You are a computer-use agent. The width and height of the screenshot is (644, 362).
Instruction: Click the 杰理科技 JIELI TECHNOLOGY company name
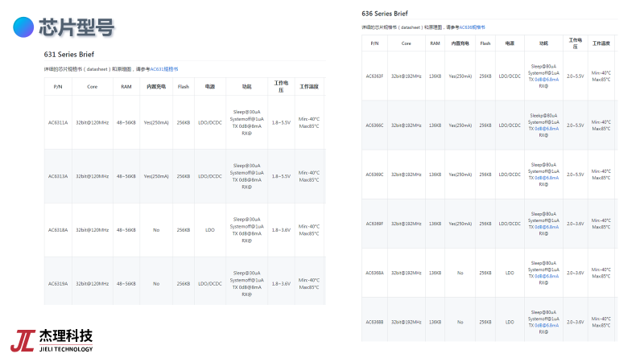click(66, 339)
